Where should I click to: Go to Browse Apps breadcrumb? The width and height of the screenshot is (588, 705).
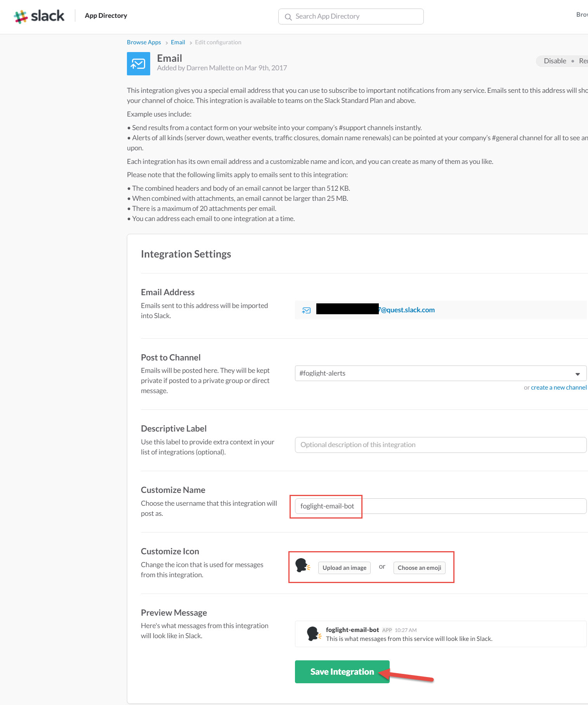click(x=144, y=42)
